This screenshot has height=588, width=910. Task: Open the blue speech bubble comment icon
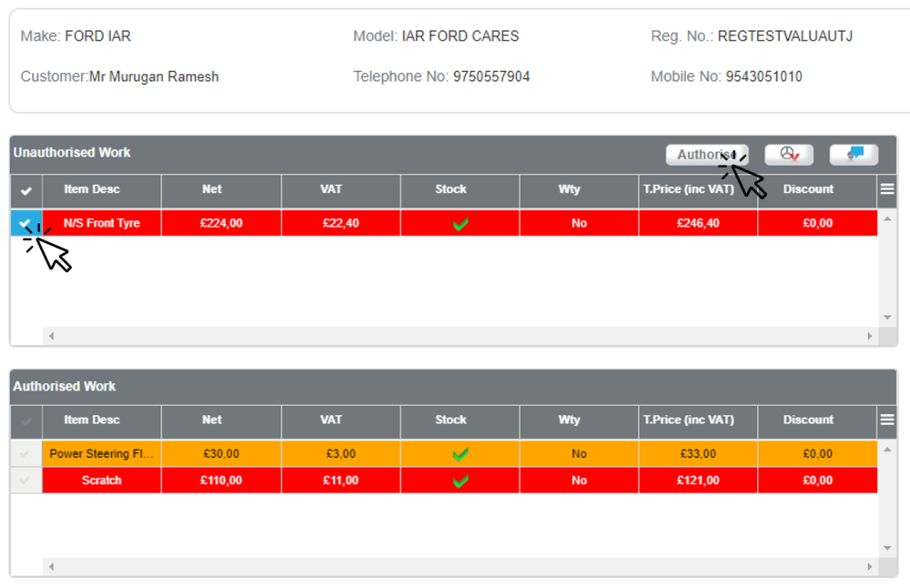click(854, 155)
